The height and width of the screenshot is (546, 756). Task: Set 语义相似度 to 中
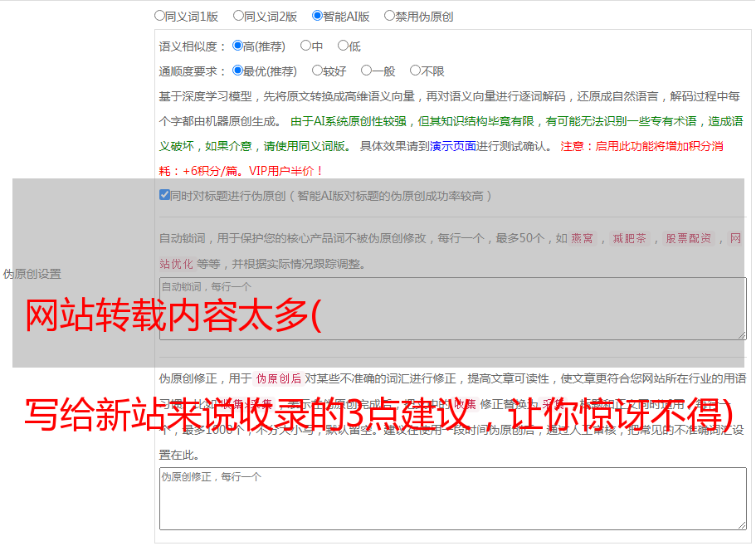(305, 46)
